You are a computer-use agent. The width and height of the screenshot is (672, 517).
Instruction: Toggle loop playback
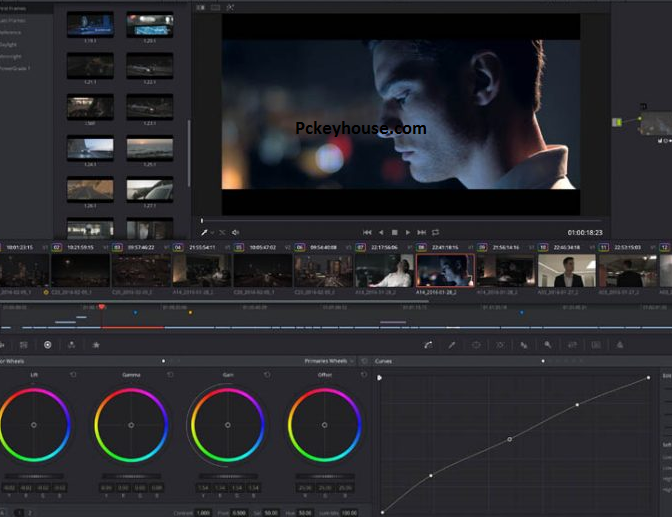click(435, 232)
